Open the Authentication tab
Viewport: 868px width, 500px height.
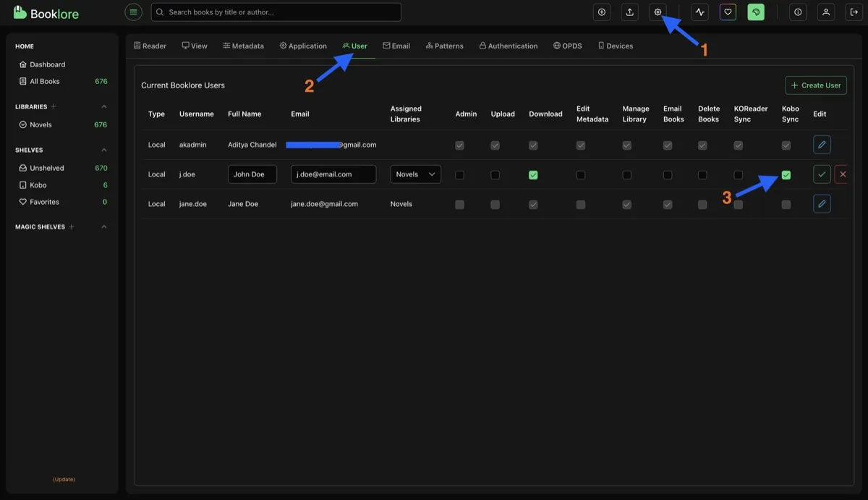click(509, 46)
